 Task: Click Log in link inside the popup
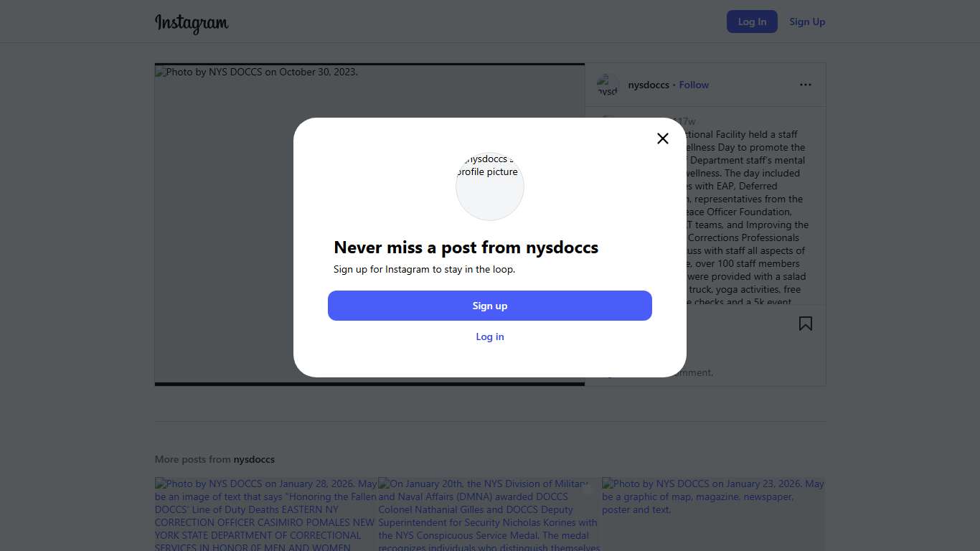point(490,336)
